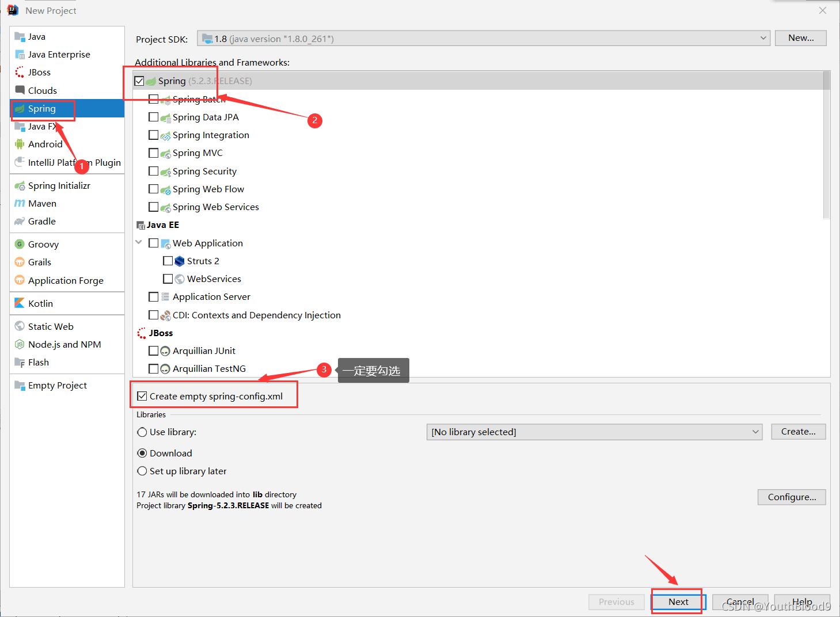Click the Application Forge icon
The height and width of the screenshot is (617, 840).
point(20,281)
